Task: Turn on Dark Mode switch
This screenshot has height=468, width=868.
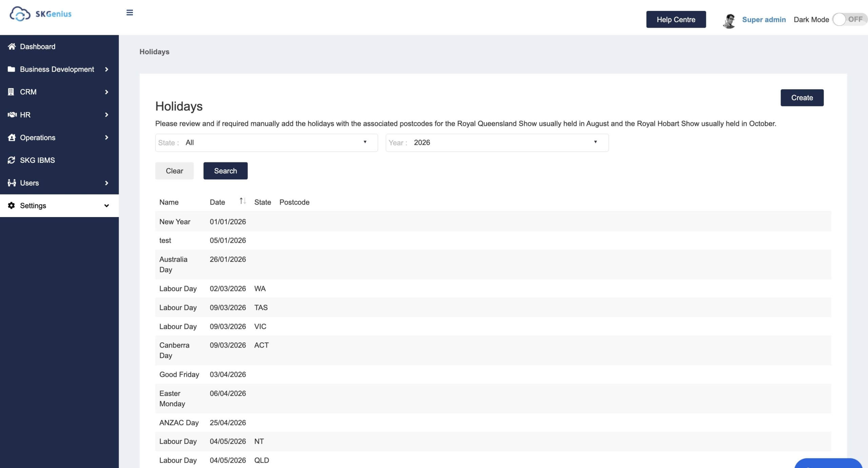Action: 849,19
